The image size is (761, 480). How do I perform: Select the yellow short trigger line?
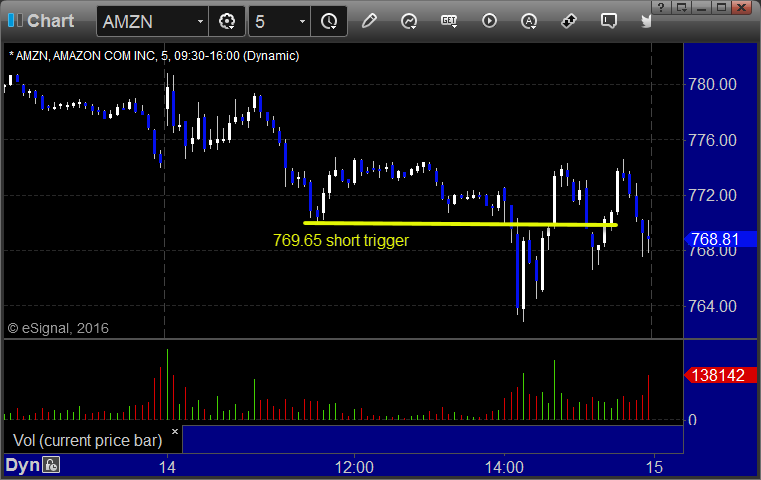point(460,224)
